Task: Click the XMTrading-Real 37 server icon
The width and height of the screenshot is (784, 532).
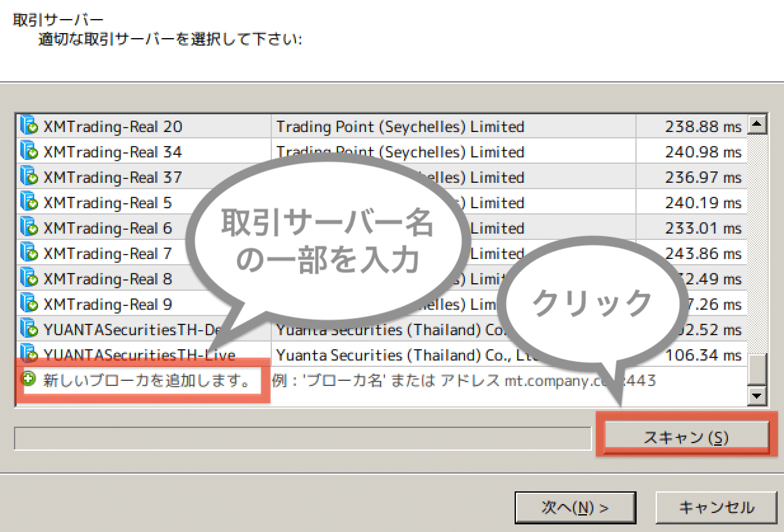Action: (x=29, y=176)
